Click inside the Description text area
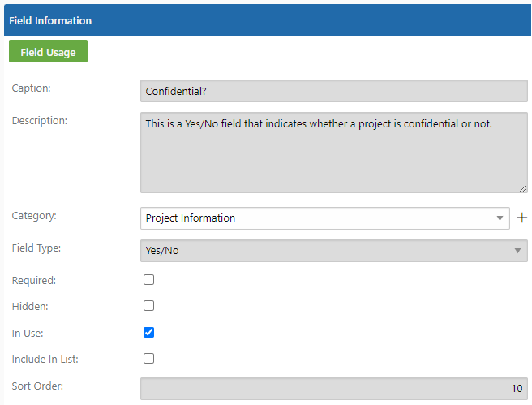The width and height of the screenshot is (532, 405). pos(334,153)
